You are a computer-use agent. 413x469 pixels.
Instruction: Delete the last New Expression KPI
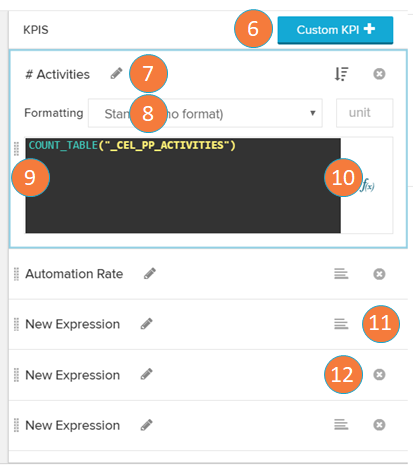379,425
